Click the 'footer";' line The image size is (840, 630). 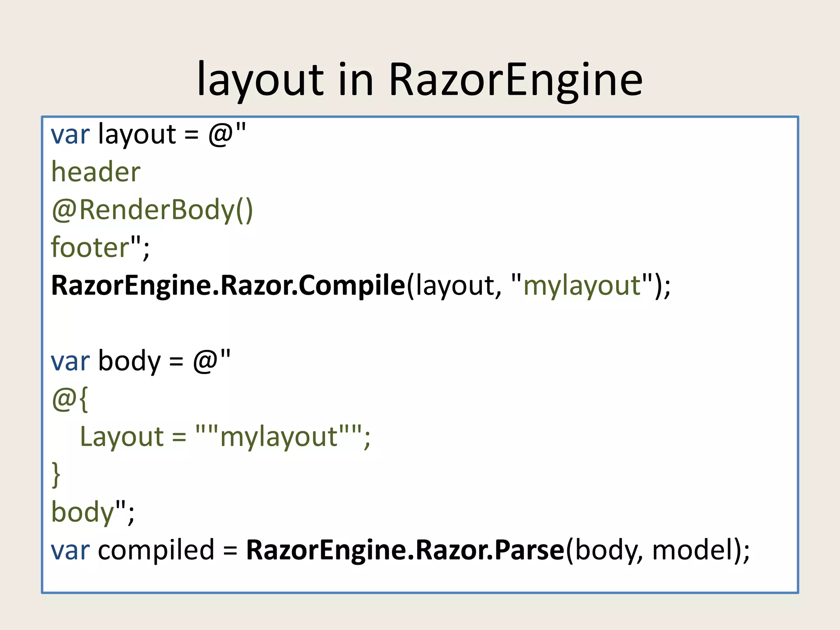pyautogui.click(x=100, y=247)
